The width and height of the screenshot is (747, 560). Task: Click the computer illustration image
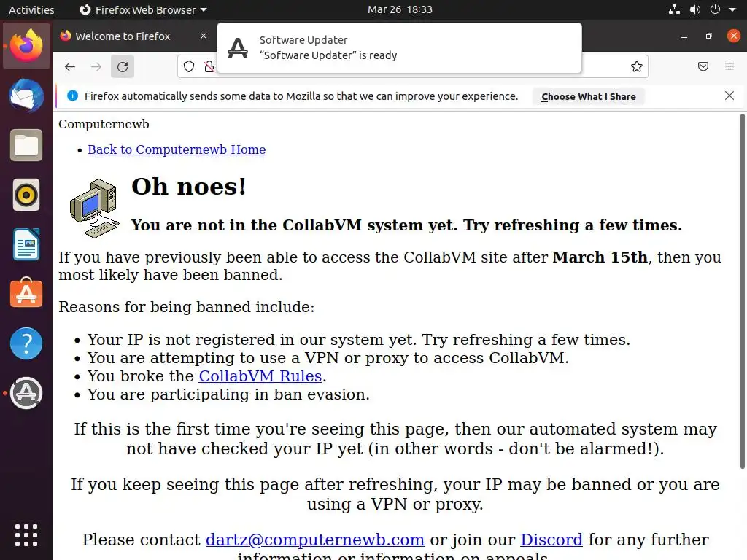[94, 208]
